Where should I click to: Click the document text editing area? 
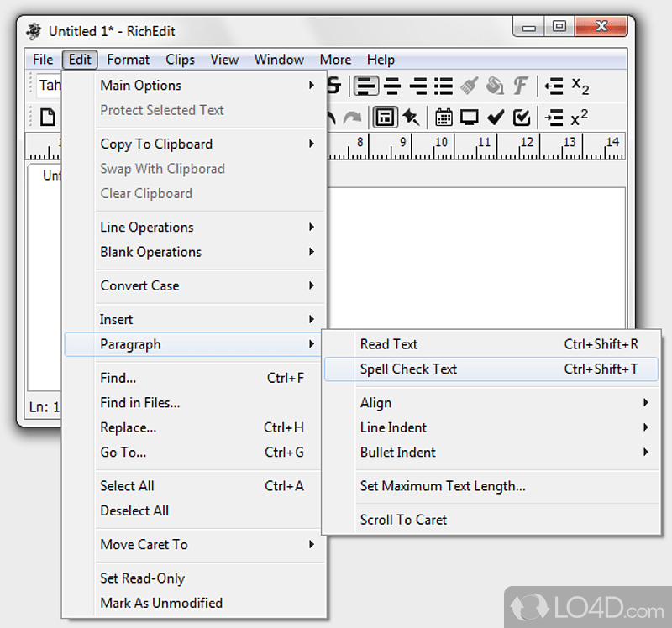click(x=475, y=257)
